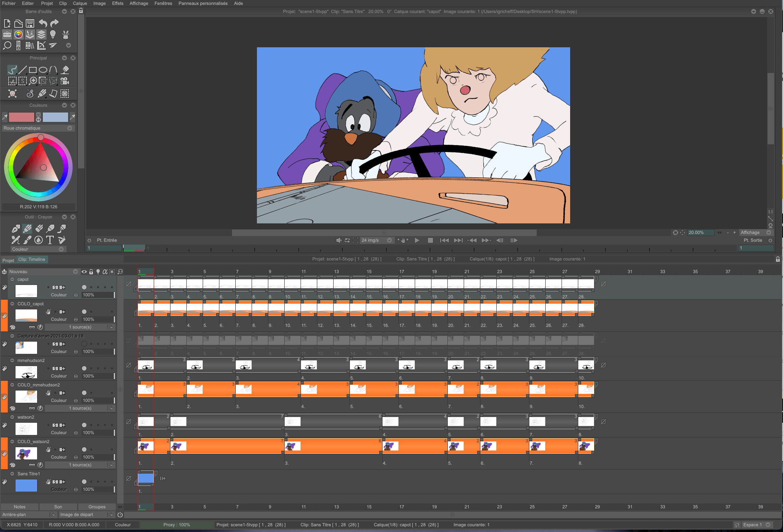Click the Open Project folder icon
The image size is (783, 532).
tap(18, 23)
